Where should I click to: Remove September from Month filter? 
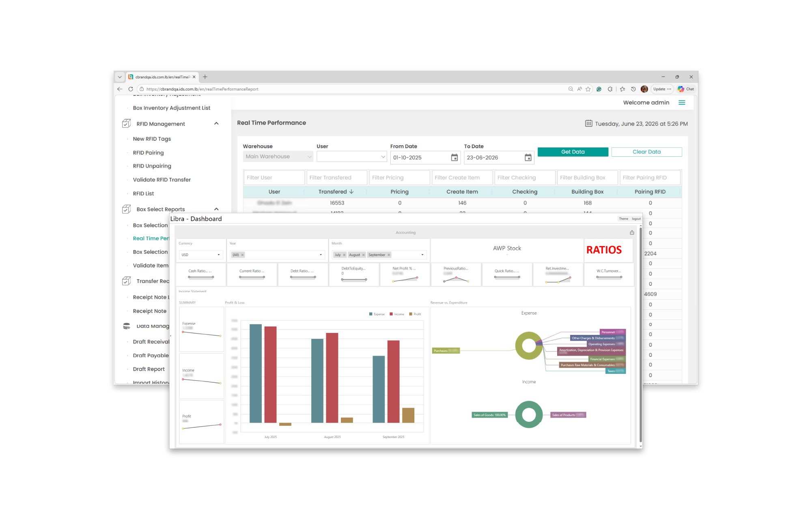389,255
